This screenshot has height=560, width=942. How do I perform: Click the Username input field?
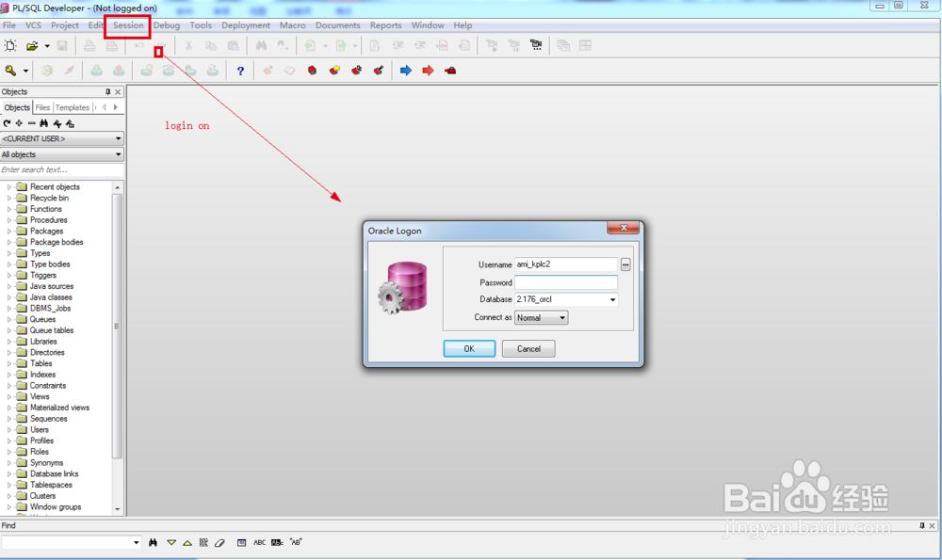(566, 264)
